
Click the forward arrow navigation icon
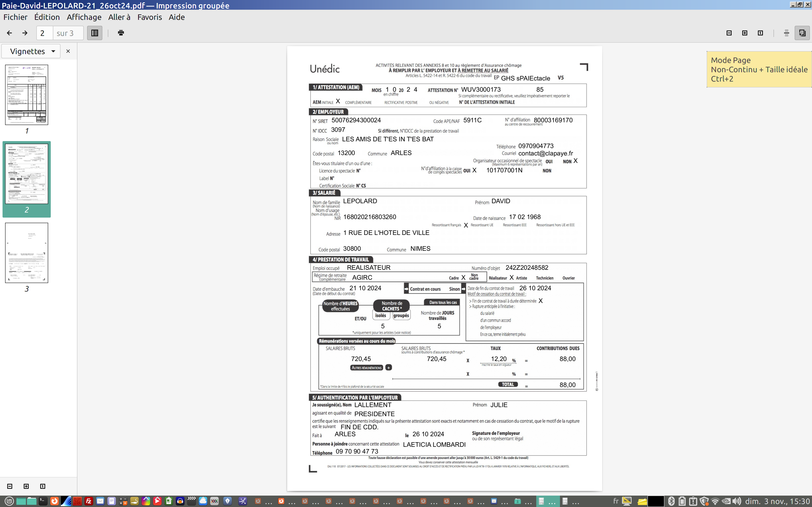(25, 33)
